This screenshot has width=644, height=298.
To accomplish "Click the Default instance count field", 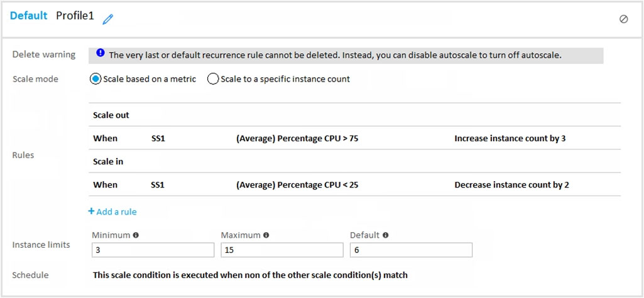I will coord(411,250).
